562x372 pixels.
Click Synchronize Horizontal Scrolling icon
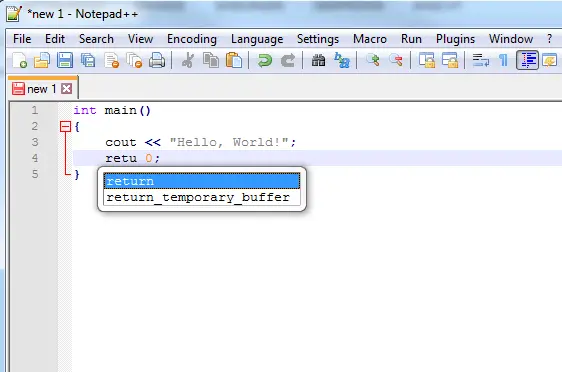tap(450, 60)
